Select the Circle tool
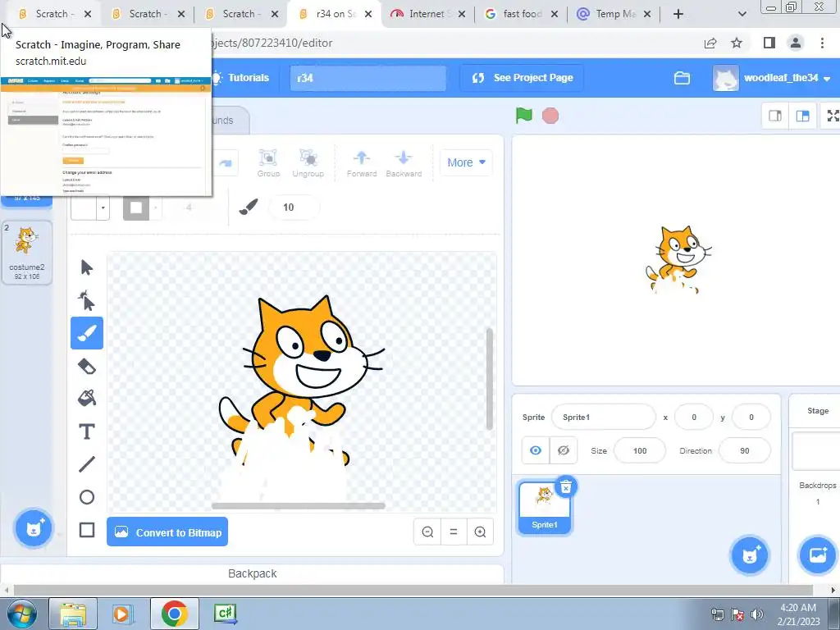This screenshot has width=840, height=630. click(x=87, y=497)
